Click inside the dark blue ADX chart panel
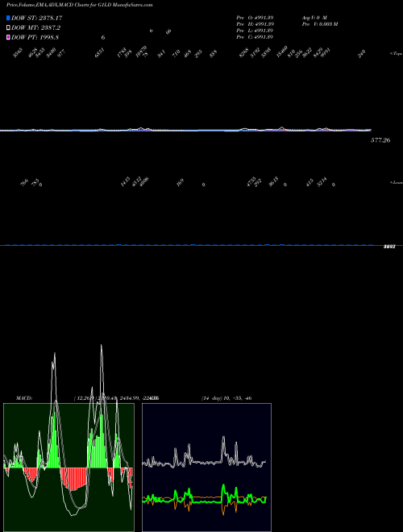 (x=206, y=468)
